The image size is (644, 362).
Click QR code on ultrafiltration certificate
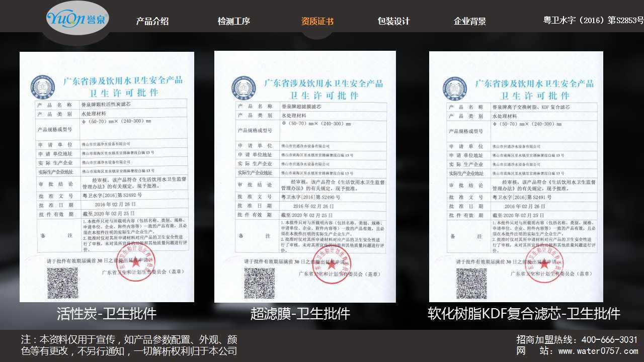[x=260, y=283]
